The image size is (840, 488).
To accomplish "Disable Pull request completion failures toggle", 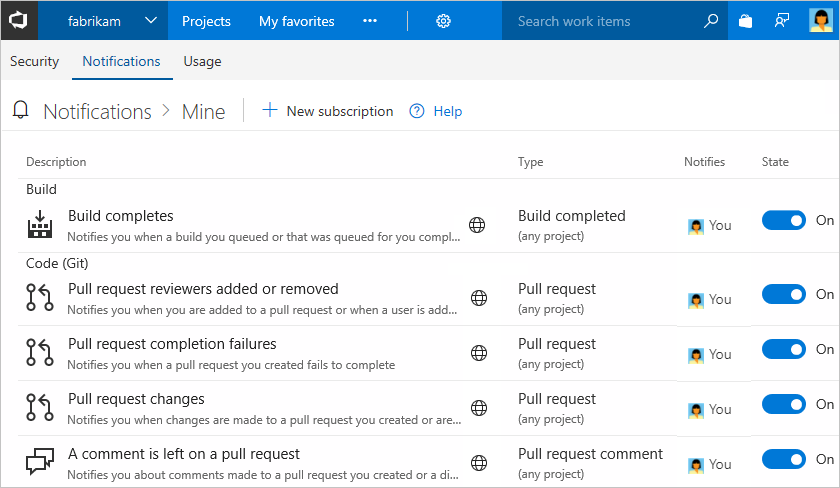I will pyautogui.click(x=783, y=350).
